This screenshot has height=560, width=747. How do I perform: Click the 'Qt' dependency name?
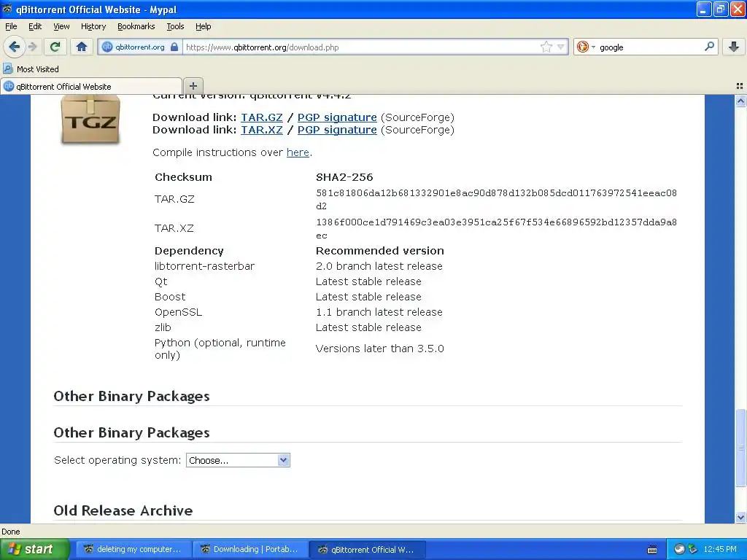pyautogui.click(x=160, y=281)
